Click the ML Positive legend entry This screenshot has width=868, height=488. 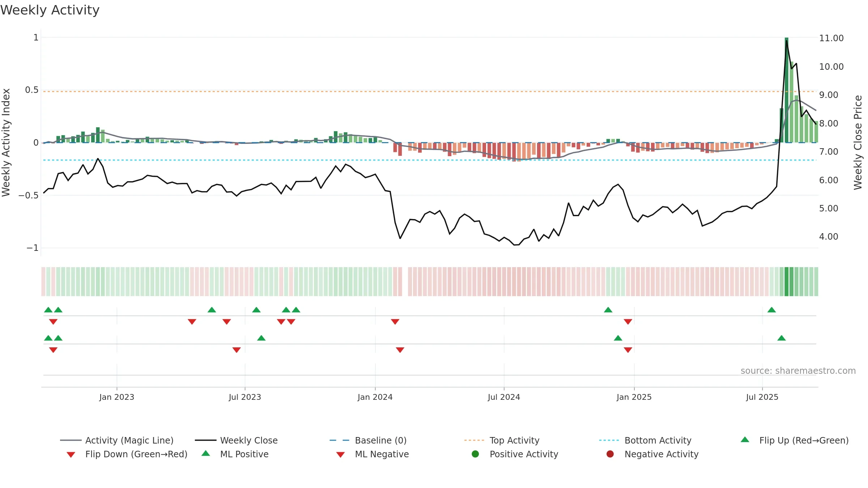pos(235,454)
